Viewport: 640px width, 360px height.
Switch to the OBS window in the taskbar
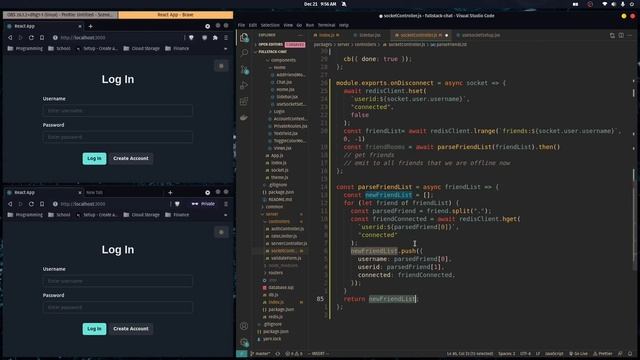click(60, 15)
